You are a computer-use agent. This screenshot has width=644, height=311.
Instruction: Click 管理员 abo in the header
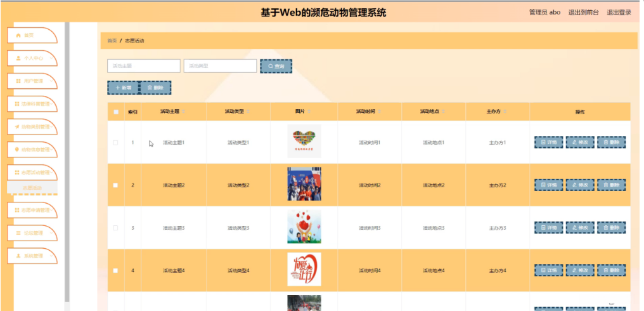click(x=544, y=12)
